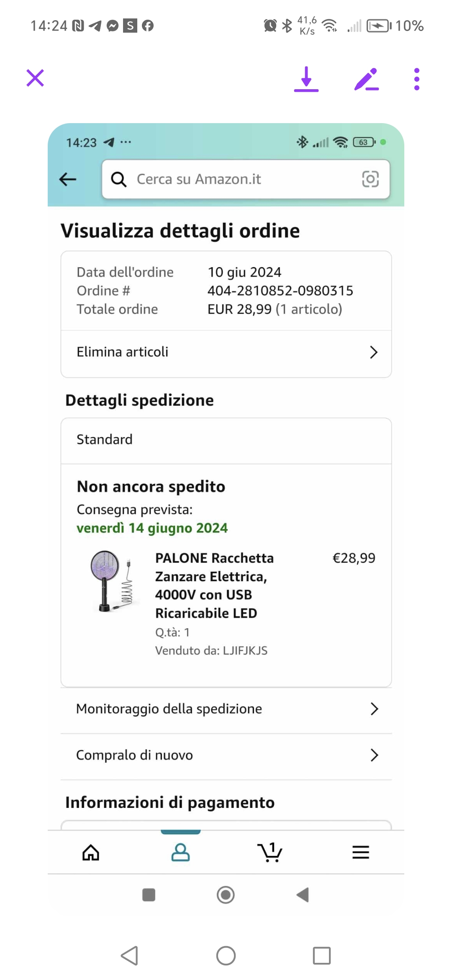Screen dimensions: 452x980
Task: Open the three-dot overflow menu
Action: (416, 79)
